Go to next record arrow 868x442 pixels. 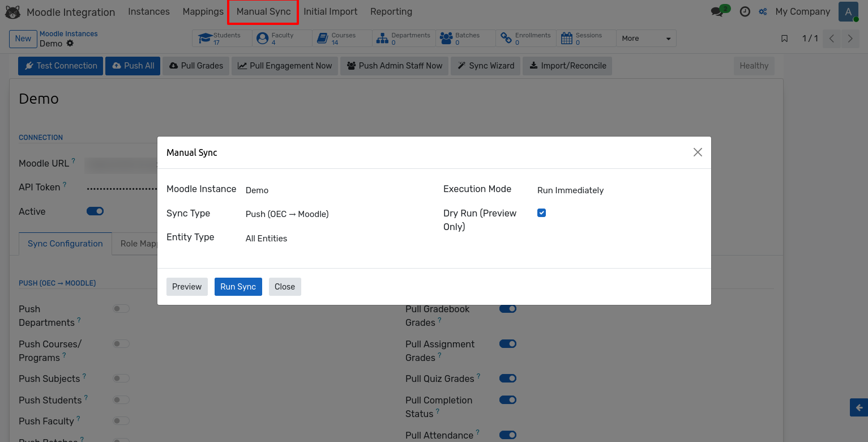coord(850,39)
